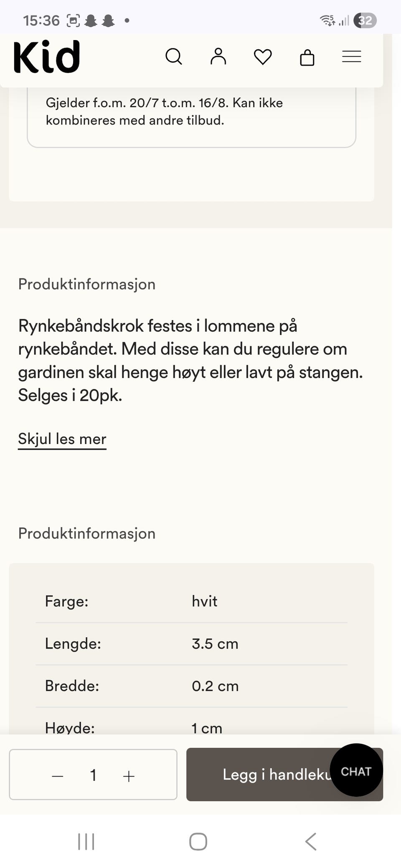The width and height of the screenshot is (401, 868).
Task: Open the shopping bag icon
Action: [x=307, y=57]
